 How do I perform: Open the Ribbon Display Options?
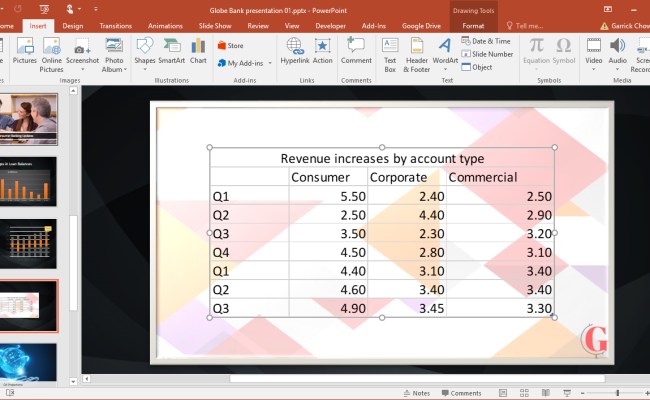(608, 9)
